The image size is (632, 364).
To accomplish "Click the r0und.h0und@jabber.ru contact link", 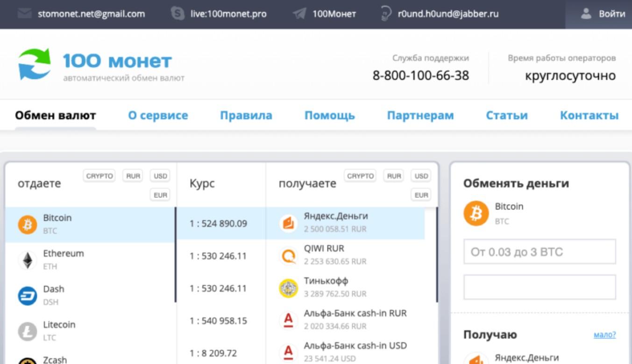I will tap(448, 14).
